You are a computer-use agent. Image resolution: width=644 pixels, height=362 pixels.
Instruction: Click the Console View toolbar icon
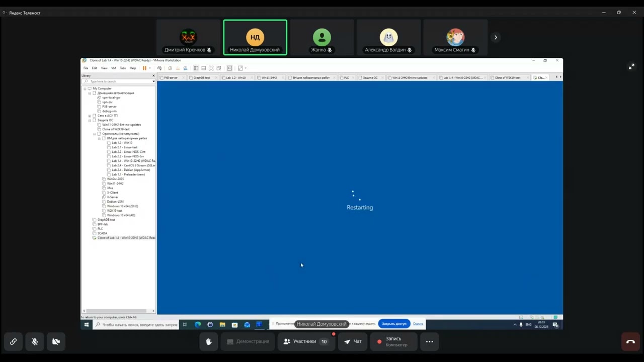click(229, 68)
